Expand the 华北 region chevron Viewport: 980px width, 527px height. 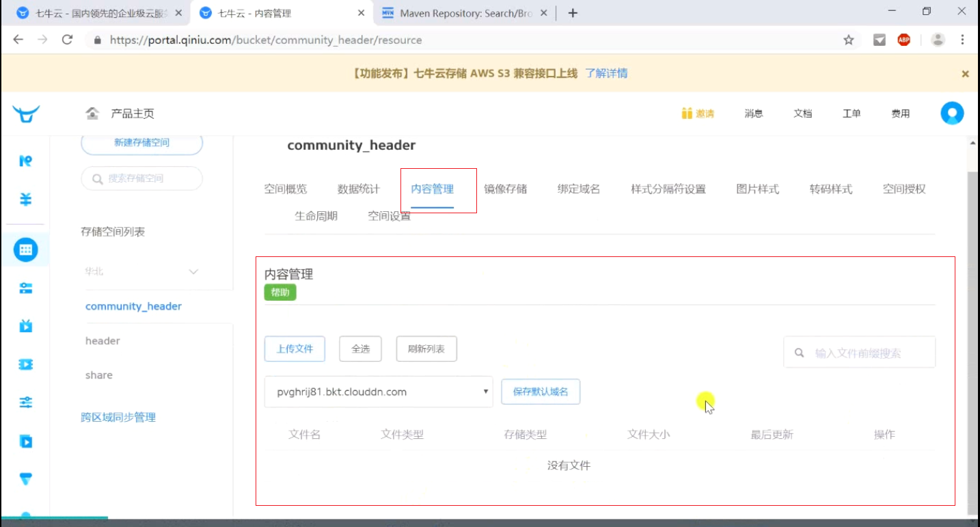tap(193, 272)
